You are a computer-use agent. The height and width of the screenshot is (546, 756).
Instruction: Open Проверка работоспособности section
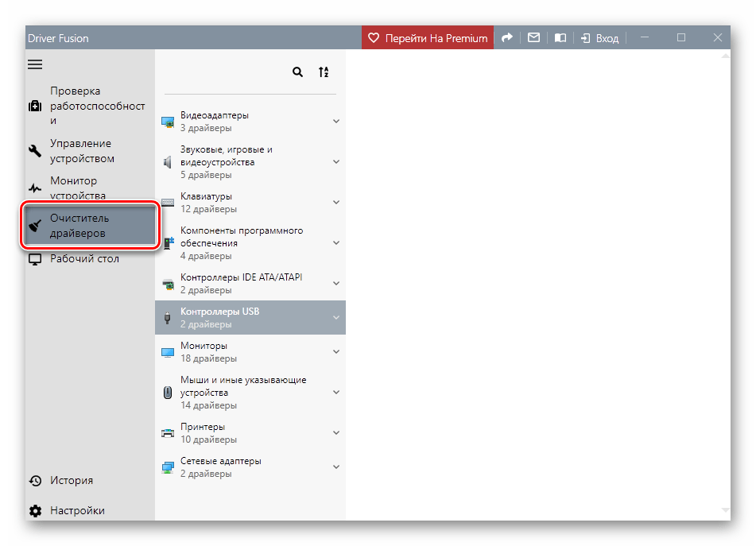pyautogui.click(x=87, y=106)
